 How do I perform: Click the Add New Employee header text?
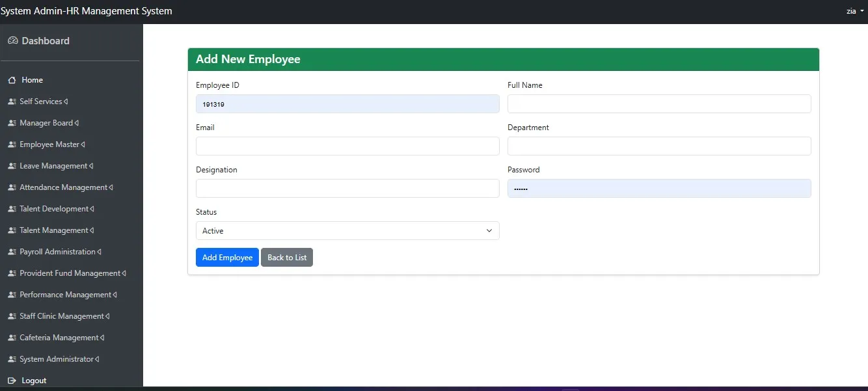248,59
